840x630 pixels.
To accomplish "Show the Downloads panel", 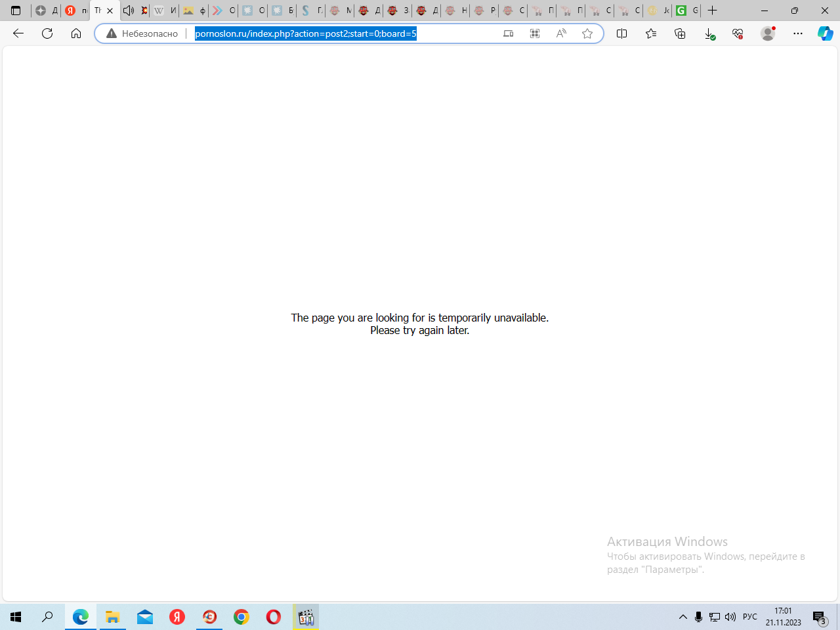I will (x=709, y=33).
